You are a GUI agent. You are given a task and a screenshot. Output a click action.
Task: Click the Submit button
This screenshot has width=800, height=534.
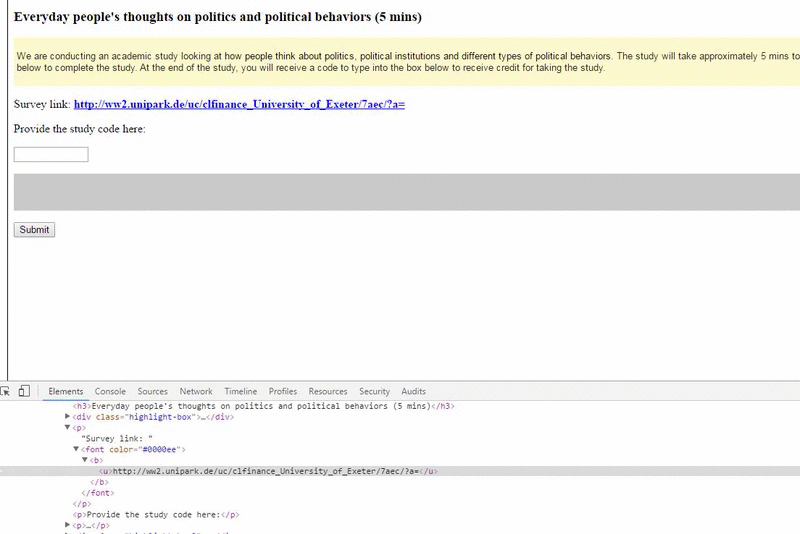[x=34, y=230]
